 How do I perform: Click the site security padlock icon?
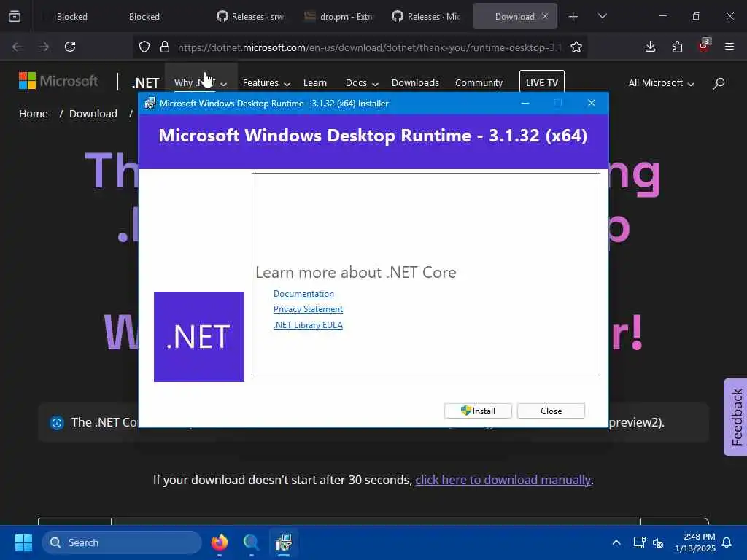click(165, 47)
